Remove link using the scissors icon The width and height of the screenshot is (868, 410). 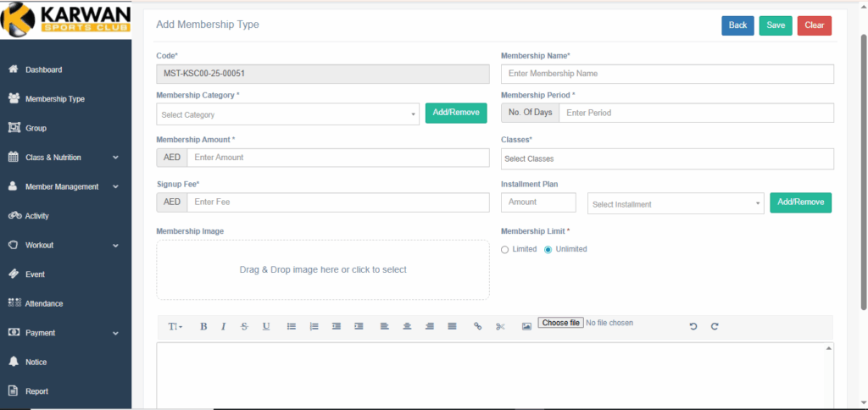(500, 326)
